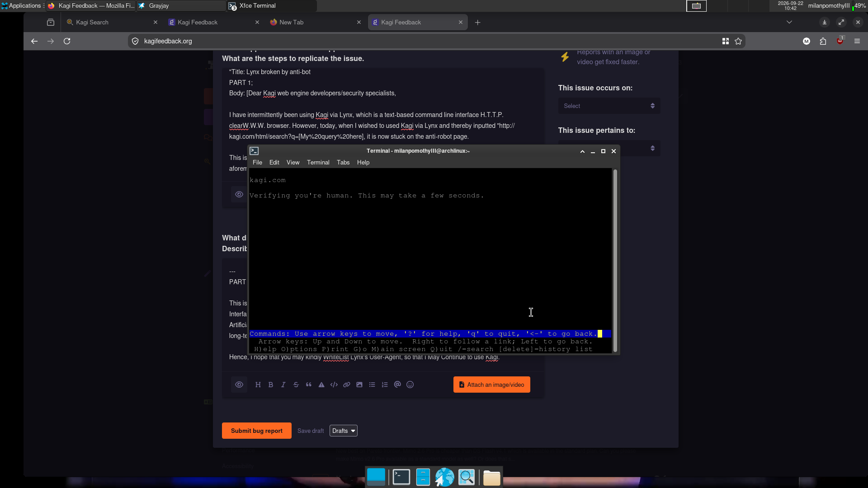Image resolution: width=868 pixels, height=488 pixels.
Task: Insert a hyperlink with the chain icon
Action: click(x=347, y=385)
